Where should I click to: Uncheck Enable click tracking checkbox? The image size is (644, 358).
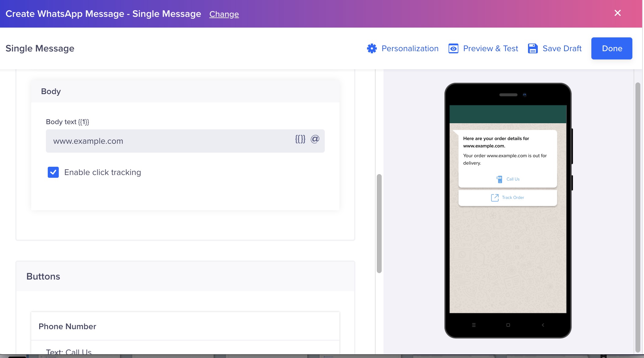(x=53, y=172)
